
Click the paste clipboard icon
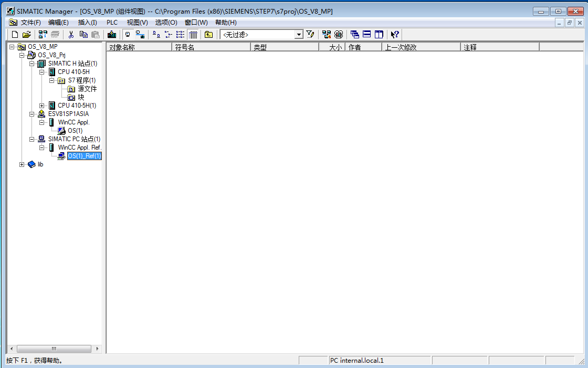pos(96,35)
